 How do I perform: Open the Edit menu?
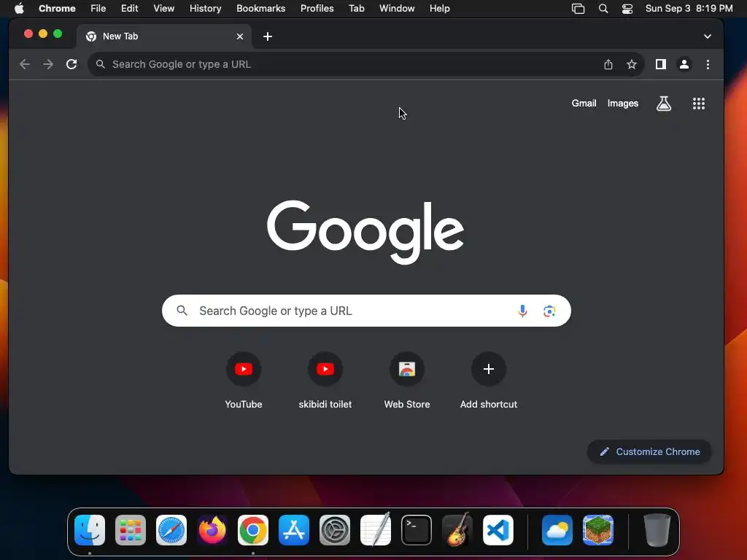pos(130,9)
